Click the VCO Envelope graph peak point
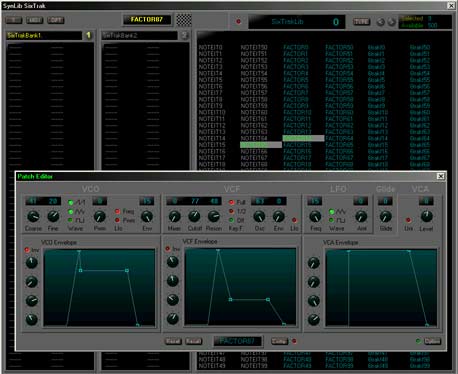 (79, 251)
